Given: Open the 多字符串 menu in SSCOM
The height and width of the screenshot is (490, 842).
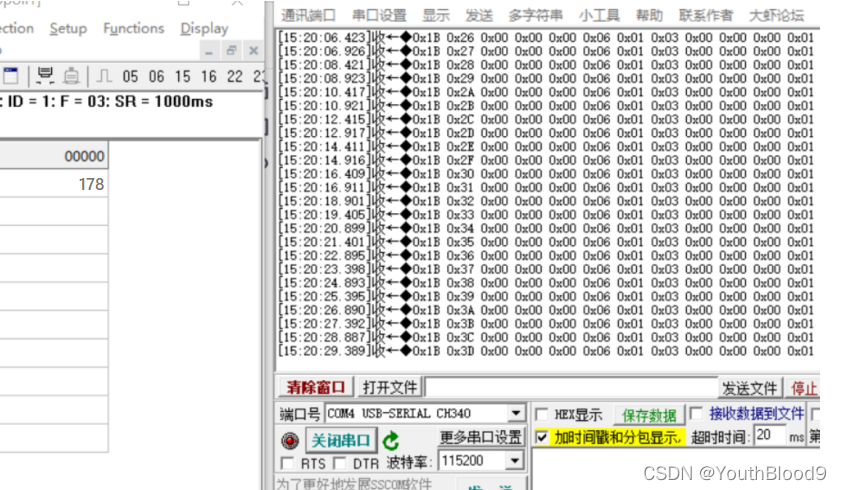Looking at the screenshot, I should tap(535, 16).
